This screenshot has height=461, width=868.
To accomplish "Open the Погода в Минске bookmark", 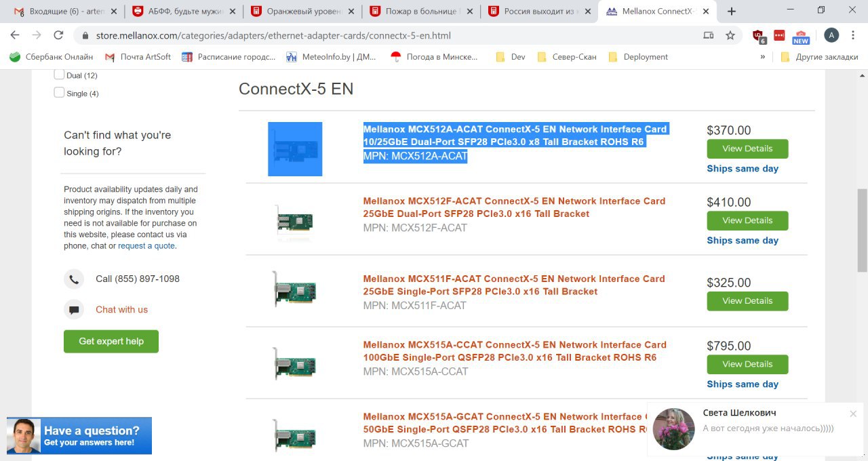I will click(x=434, y=57).
